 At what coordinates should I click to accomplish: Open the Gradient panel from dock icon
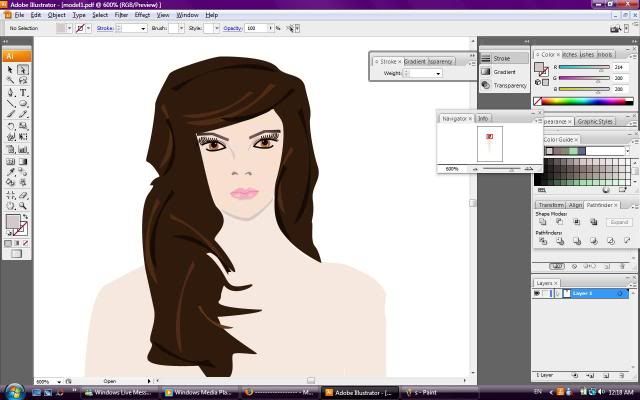pyautogui.click(x=487, y=72)
